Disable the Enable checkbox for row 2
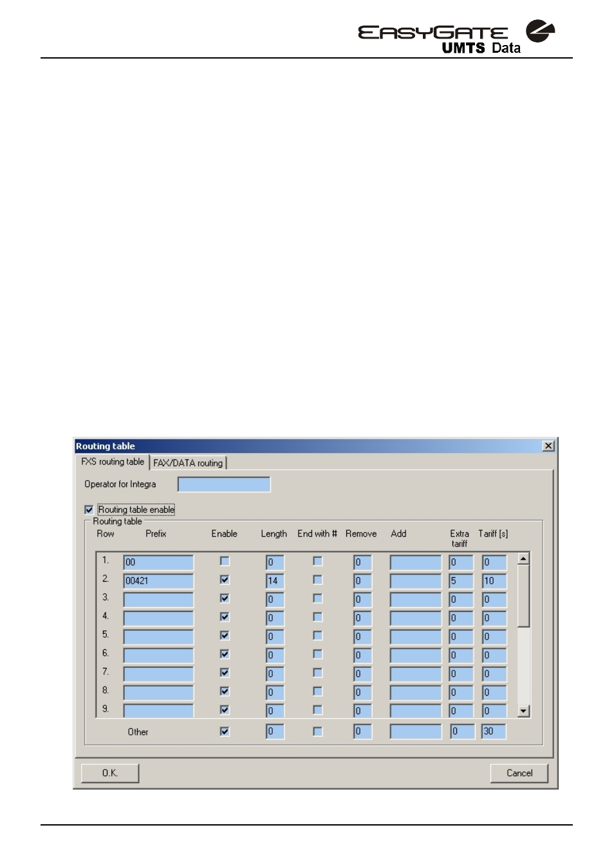The height and width of the screenshot is (868, 614). 225,580
